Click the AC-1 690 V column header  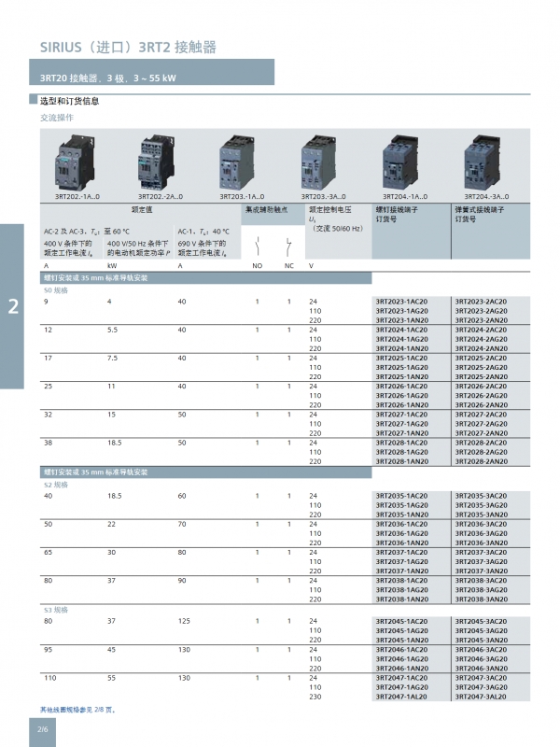(x=203, y=243)
